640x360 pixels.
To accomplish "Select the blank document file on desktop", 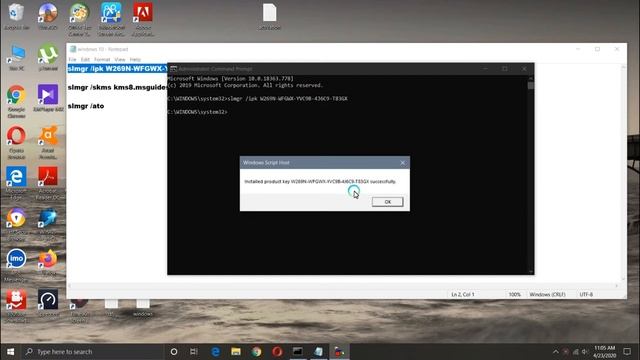I will [269, 16].
